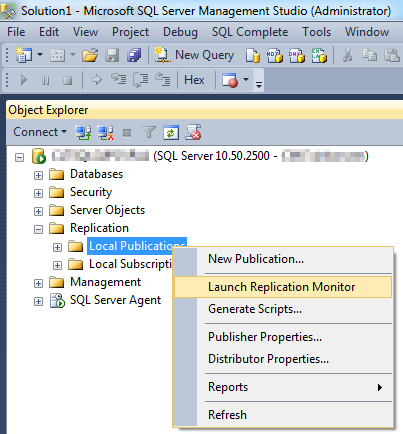Click Object Explorer Stop square icon

tap(127, 133)
